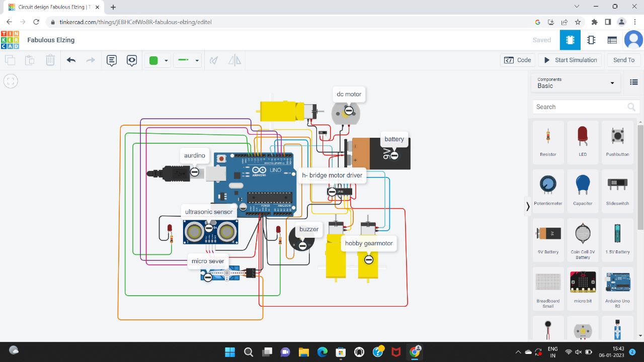Open Microsoft Edge from taskbar
Viewport: 644px width, 362px height.
click(322, 351)
